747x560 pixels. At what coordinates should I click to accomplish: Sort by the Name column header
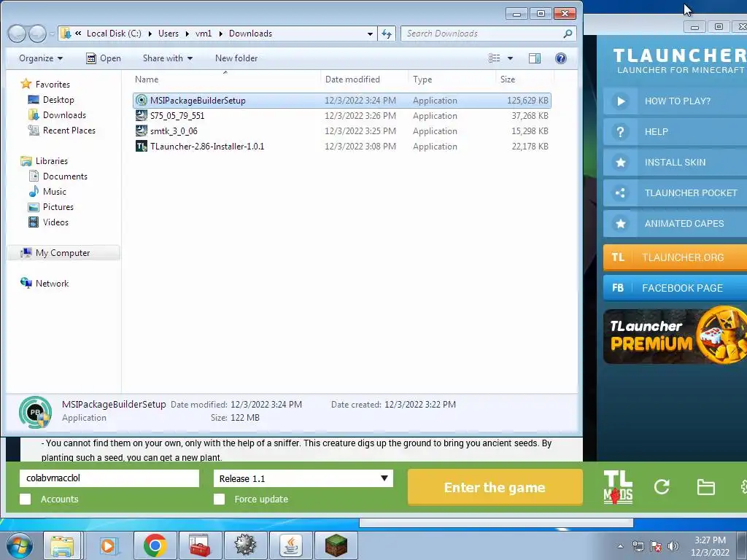[x=226, y=79]
